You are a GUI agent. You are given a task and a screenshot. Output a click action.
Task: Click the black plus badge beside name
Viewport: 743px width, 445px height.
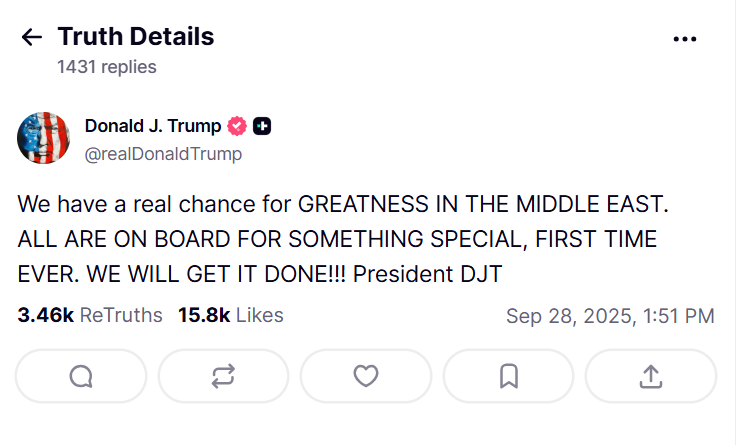pos(262,126)
